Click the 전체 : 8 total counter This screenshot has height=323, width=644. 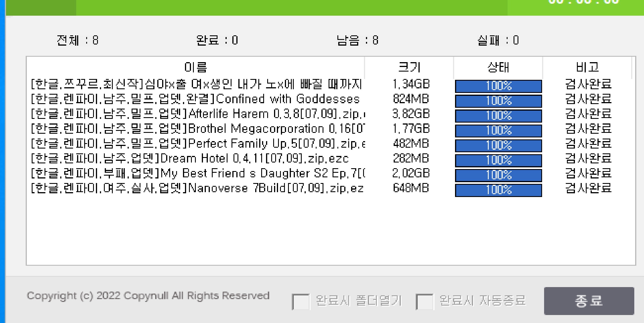[x=78, y=40]
